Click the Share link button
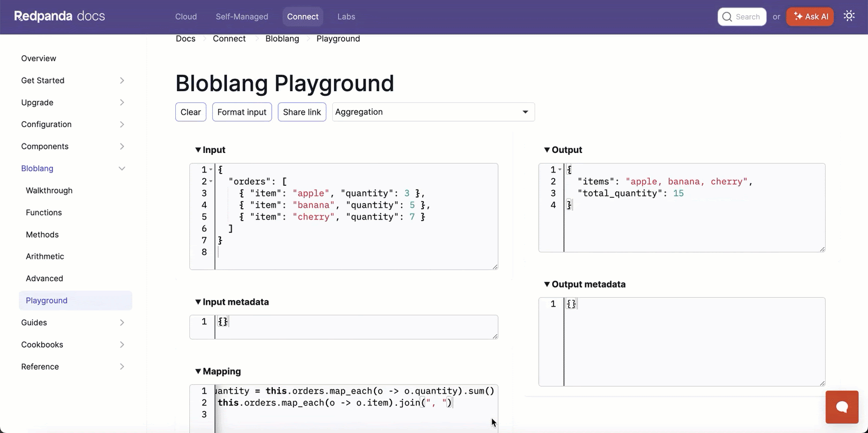 pos(302,112)
